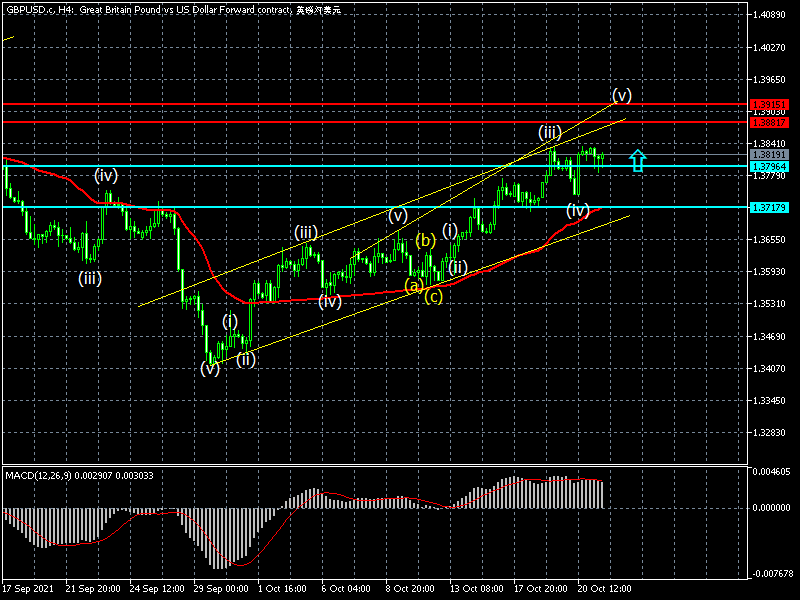The height and width of the screenshot is (600, 800).
Task: Click the 17 Sep 2021 date label
Action: (x=27, y=589)
